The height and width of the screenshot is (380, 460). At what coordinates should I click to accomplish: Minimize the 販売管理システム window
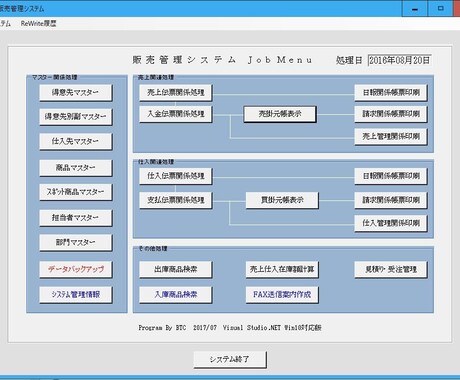click(415, 9)
